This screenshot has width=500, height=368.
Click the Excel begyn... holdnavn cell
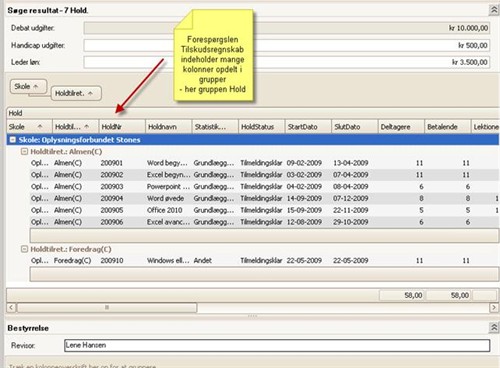point(168,175)
